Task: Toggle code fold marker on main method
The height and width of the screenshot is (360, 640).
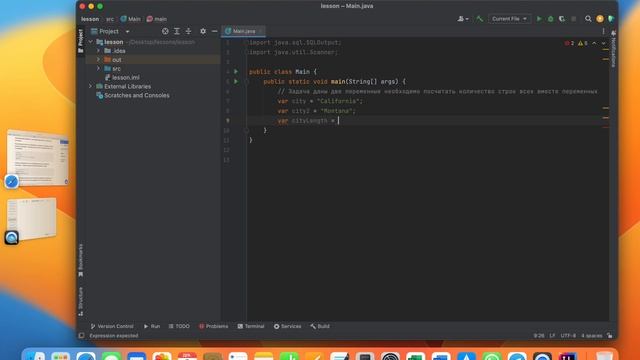Action: (x=247, y=82)
